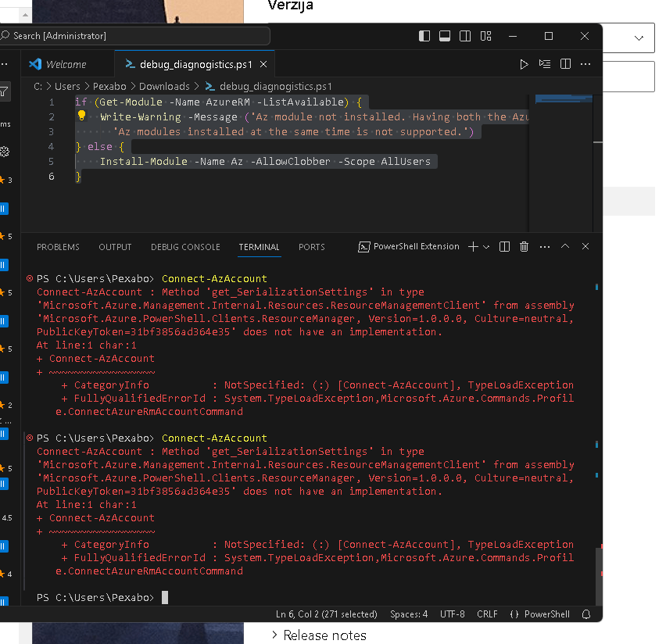The image size is (666, 644).
Task: Close the terminal panel
Action: (585, 246)
